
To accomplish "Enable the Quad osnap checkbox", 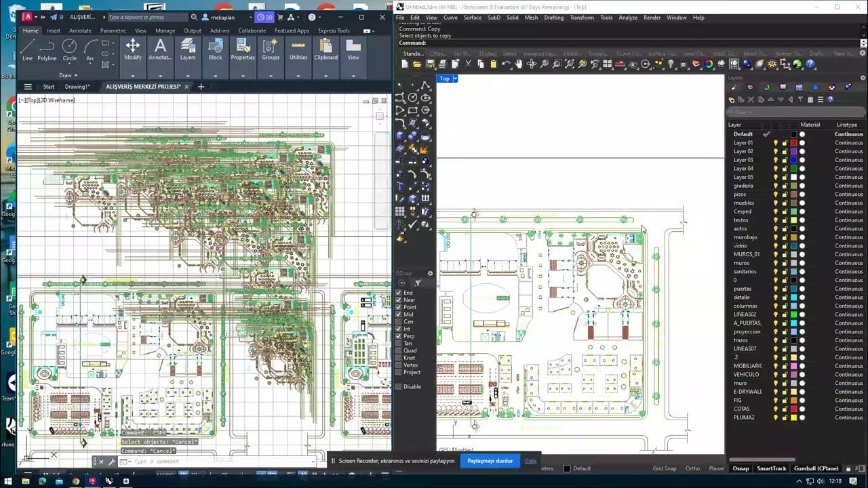I will pyautogui.click(x=399, y=350).
